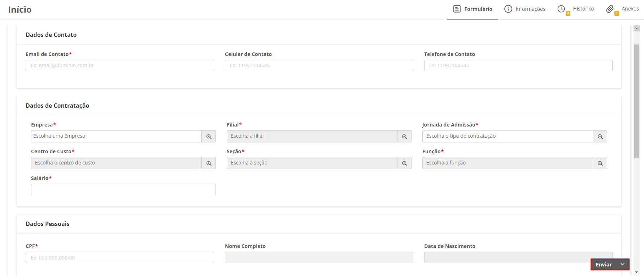Open the Jornada de Admissão selection field
The image size is (644, 278).
tap(508, 136)
